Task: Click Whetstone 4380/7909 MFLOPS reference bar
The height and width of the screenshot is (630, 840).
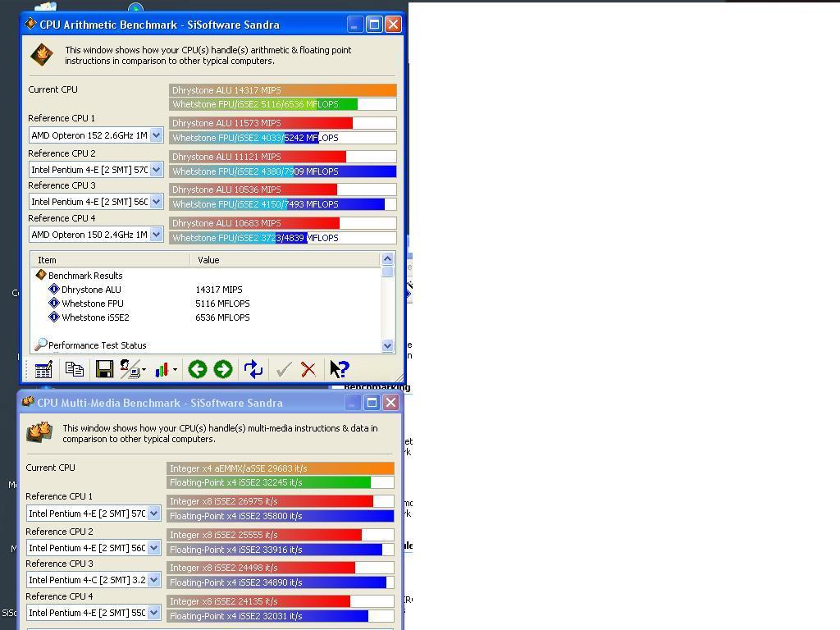Action: pyautogui.click(x=283, y=171)
